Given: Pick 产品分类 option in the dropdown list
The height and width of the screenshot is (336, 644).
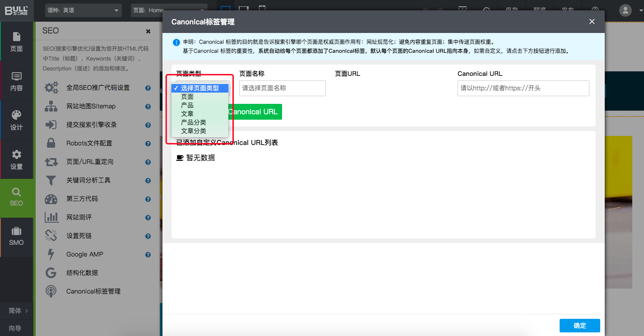Looking at the screenshot, I should point(194,122).
